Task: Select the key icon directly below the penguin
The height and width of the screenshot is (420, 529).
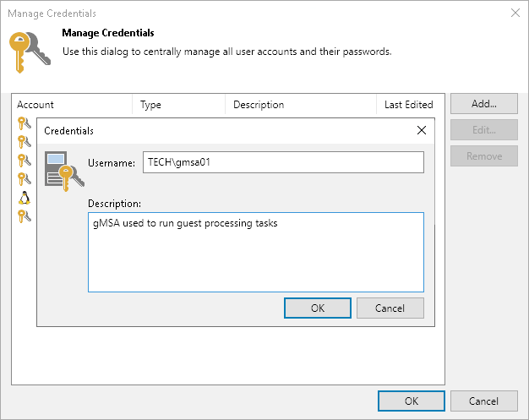Action: (25, 216)
